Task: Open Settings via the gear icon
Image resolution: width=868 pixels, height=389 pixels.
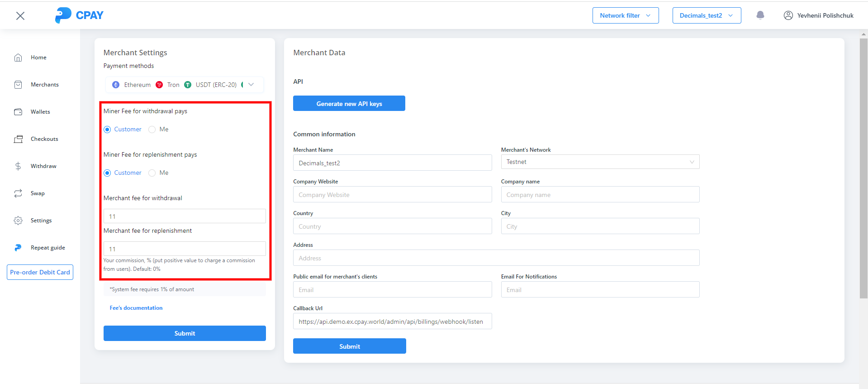Action: click(x=18, y=221)
